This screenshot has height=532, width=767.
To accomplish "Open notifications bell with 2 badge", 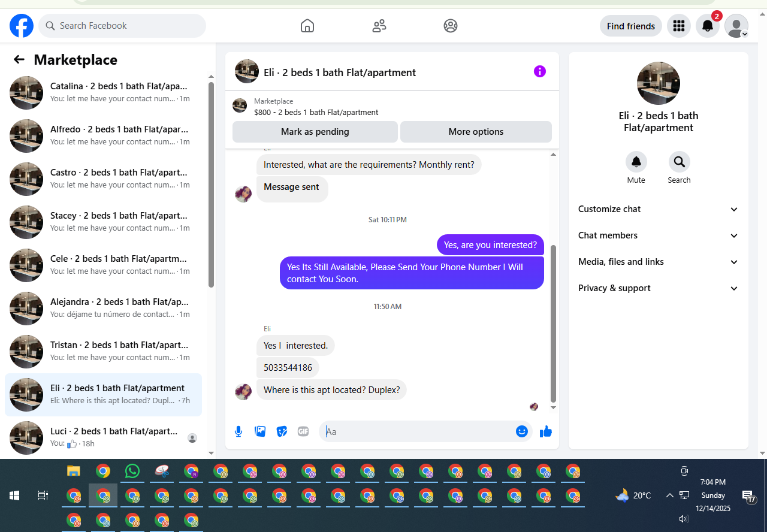I will 708,26.
